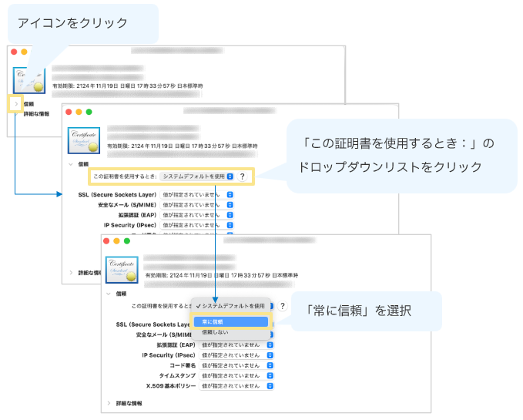Select the checked システムデフォルトを使用 menu item
Screen dimensions: 523x420
230,306
